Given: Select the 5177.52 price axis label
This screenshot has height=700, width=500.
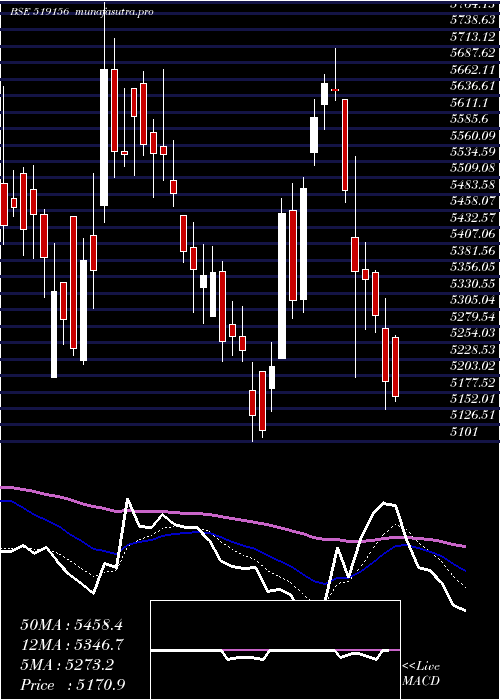Looking at the screenshot, I should pos(473,382).
